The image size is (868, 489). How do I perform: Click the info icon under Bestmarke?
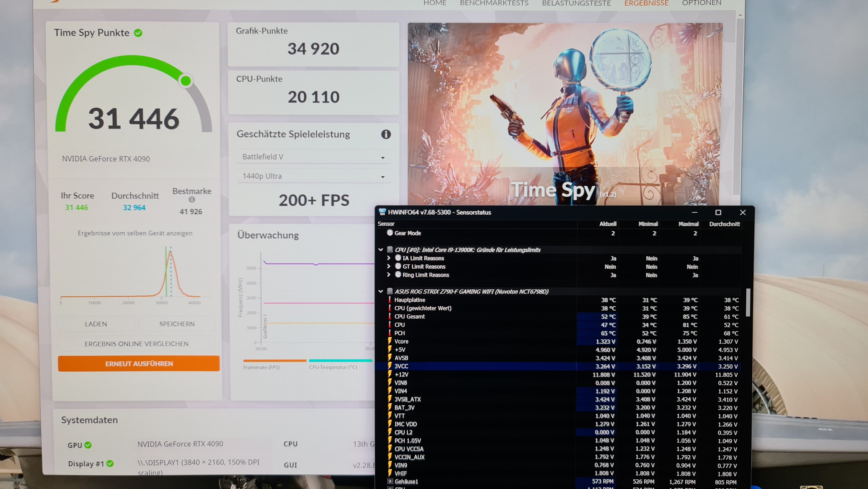[x=192, y=199]
